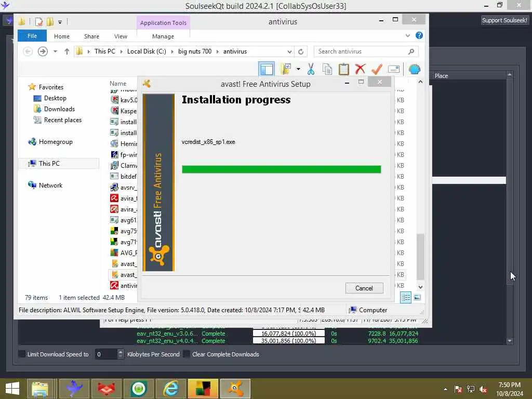Click the Support Soulseek! button
Screen dimensions: 532x399
[504, 20]
